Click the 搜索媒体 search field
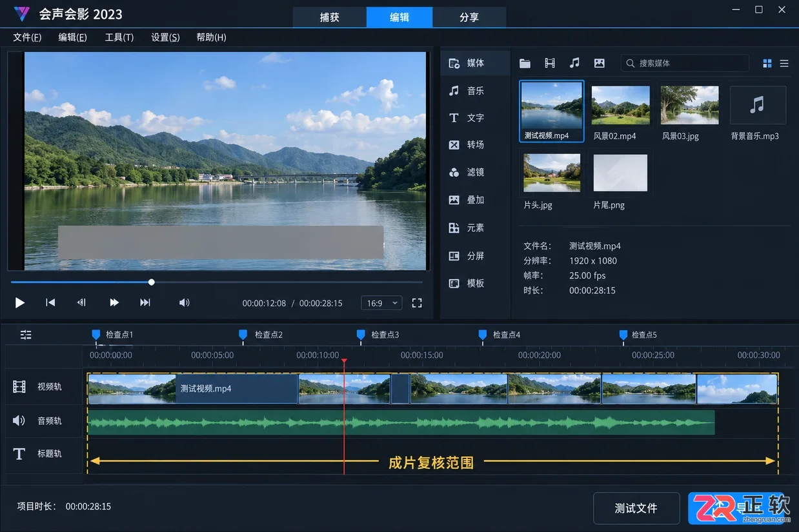 click(685, 63)
